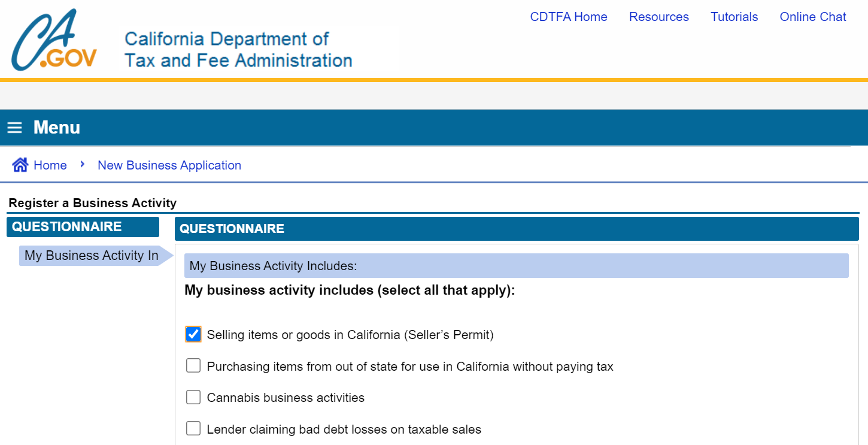Click California Department of Tax and Fee Administration title
Image resolution: width=868 pixels, height=445 pixels.
coord(238,50)
